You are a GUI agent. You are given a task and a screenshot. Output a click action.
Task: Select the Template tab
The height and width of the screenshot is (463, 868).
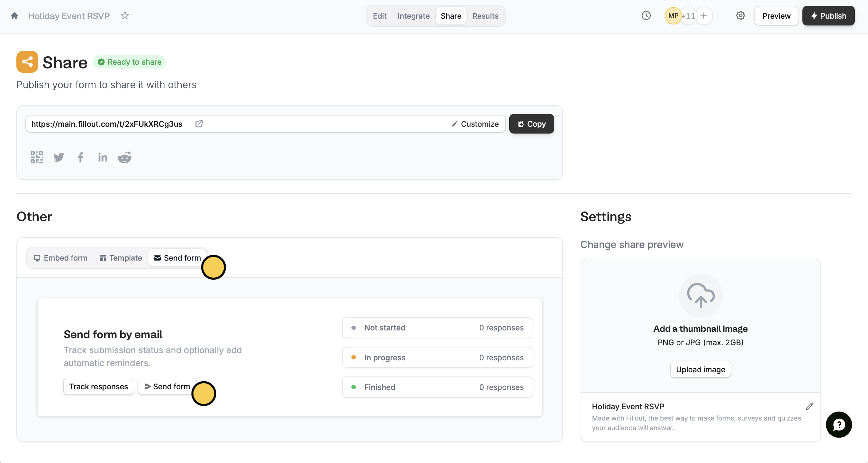tap(121, 258)
